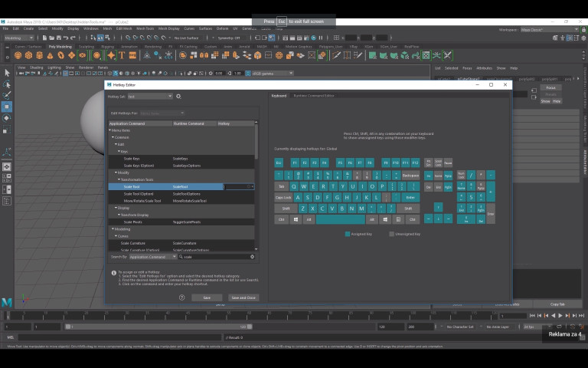
Task: Collapse the Transformation Tools tree node
Action: pyautogui.click(x=119, y=180)
